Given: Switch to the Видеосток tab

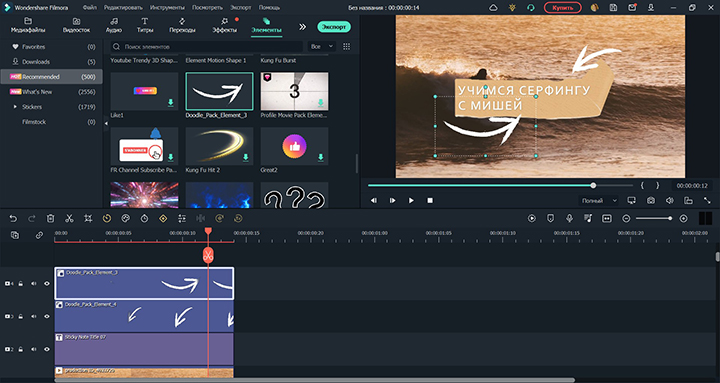Looking at the screenshot, I should (76, 25).
